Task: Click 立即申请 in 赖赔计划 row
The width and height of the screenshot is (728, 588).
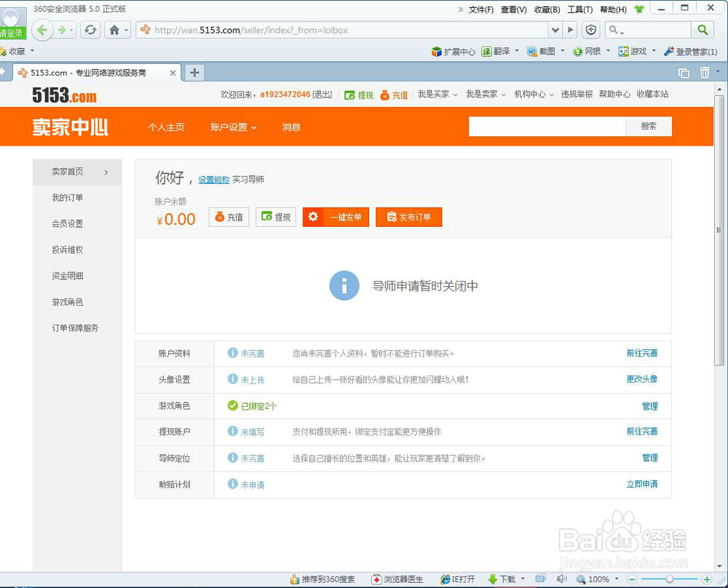Action: (641, 484)
